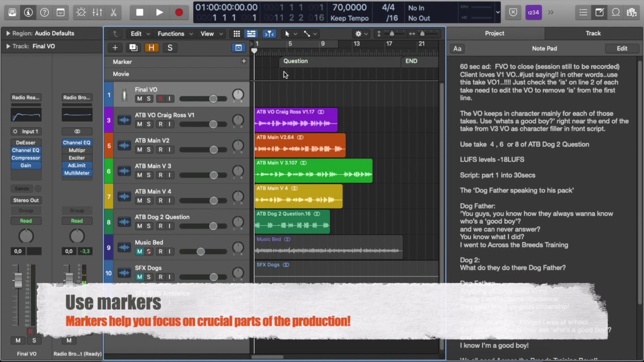Open the EQ thumbnail on Final VO strip
Screen dimensions: 644x362
(x=26, y=115)
